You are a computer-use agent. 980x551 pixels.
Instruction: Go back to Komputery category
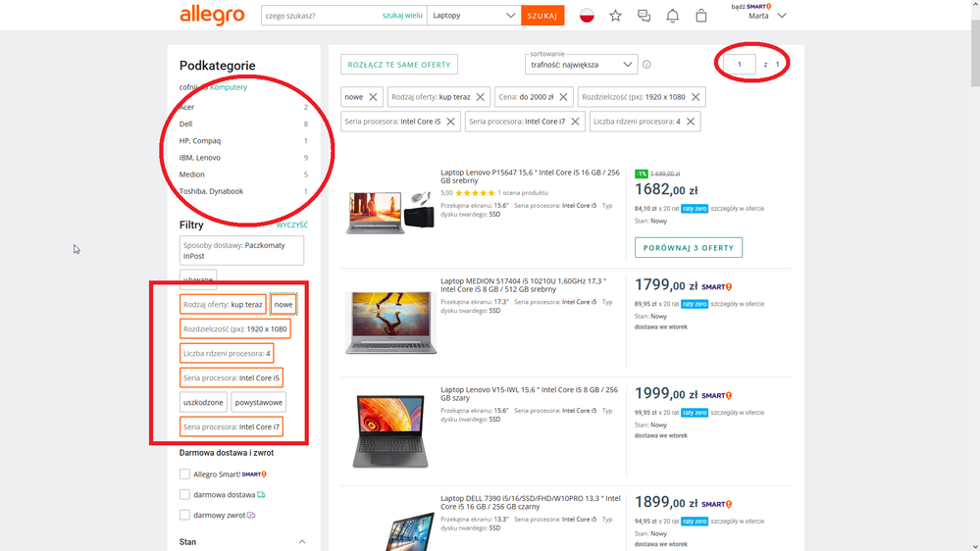click(229, 87)
